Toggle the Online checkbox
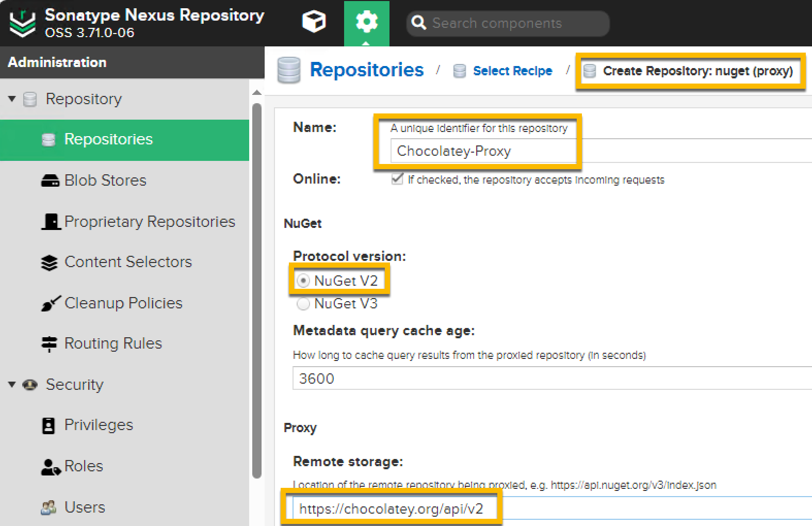812x526 pixels. pyautogui.click(x=397, y=179)
